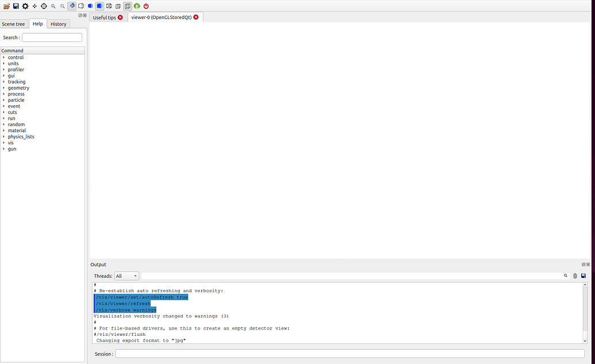This screenshot has height=364, width=595.
Task: Open viewer settings via the gear icon
Action: tap(25, 5)
